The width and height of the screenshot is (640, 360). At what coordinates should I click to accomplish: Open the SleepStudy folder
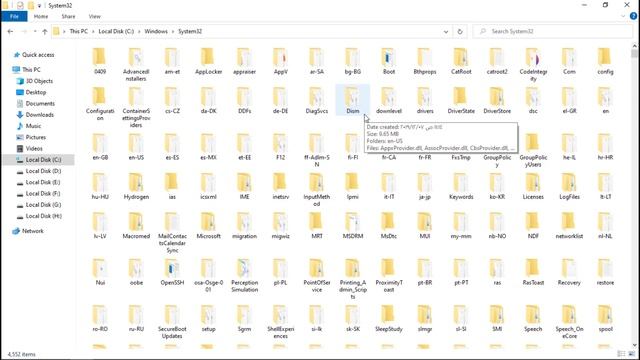(389, 318)
